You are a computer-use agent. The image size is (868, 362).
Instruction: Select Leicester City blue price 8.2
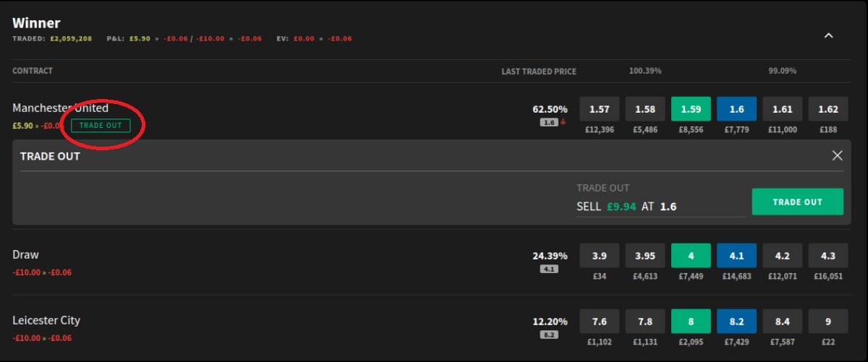(x=736, y=321)
